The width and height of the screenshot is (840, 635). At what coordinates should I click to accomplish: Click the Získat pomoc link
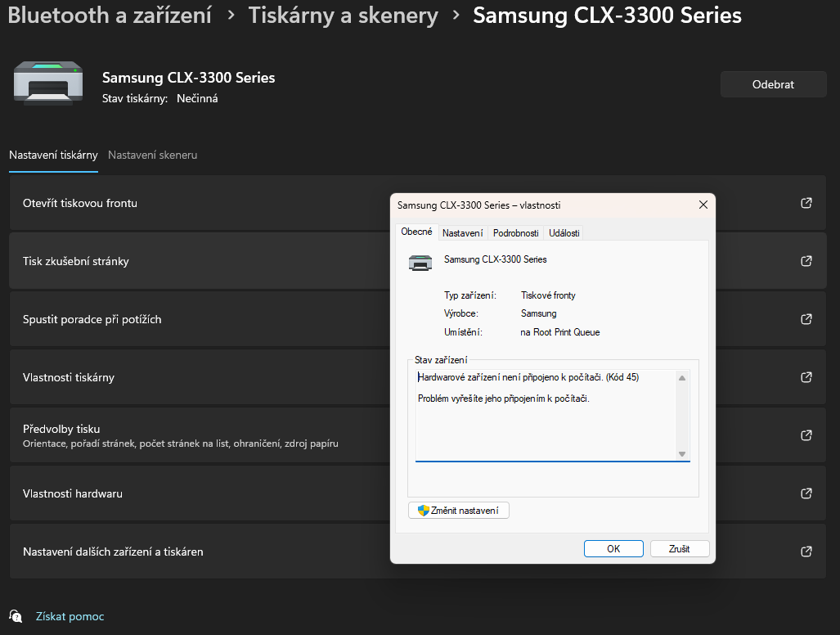(70, 616)
